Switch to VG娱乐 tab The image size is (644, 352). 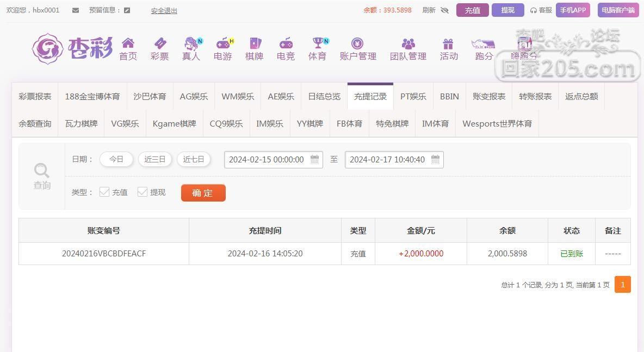[x=125, y=123]
